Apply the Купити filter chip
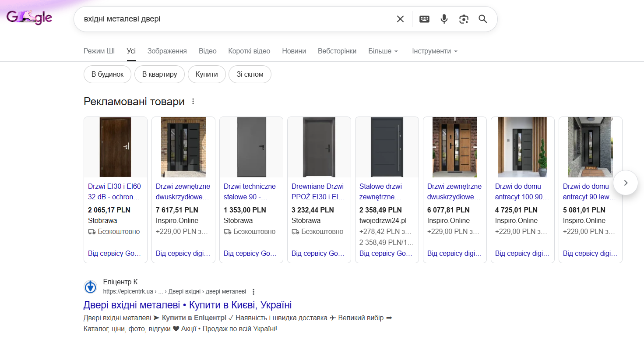The image size is (644, 343). [x=207, y=74]
